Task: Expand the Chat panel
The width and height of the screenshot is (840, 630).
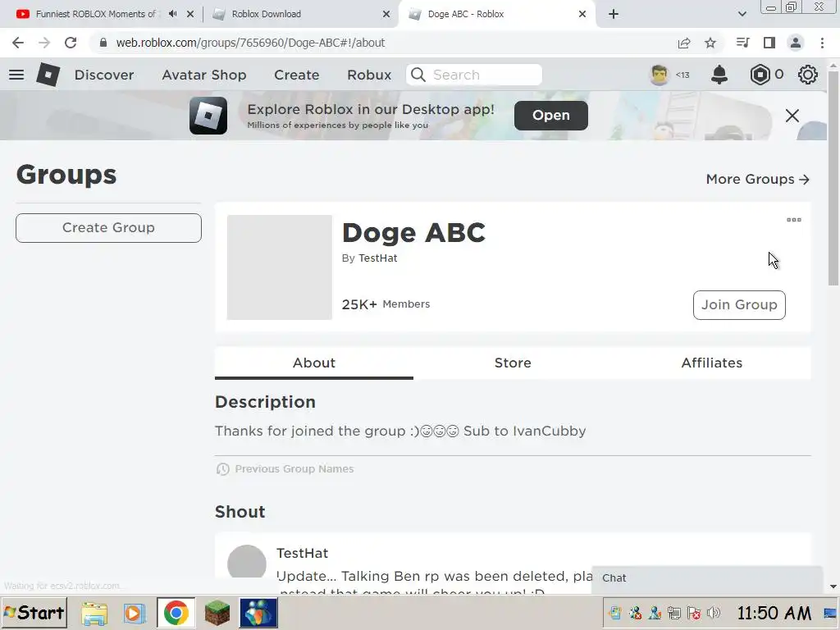Action: coord(706,578)
